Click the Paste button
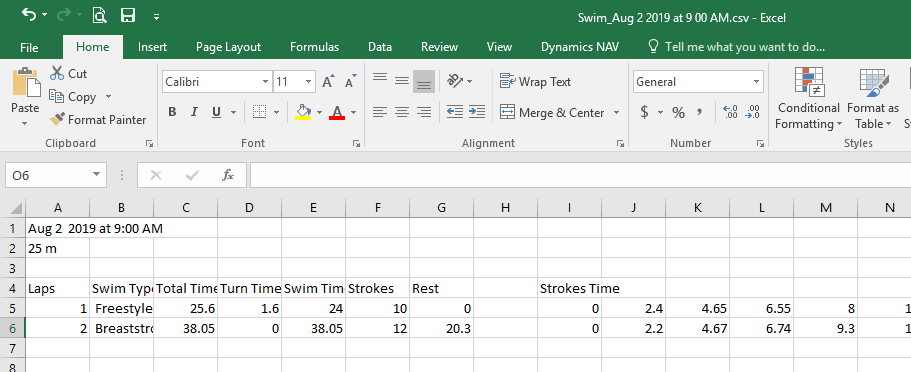The width and height of the screenshot is (911, 372). point(26,97)
